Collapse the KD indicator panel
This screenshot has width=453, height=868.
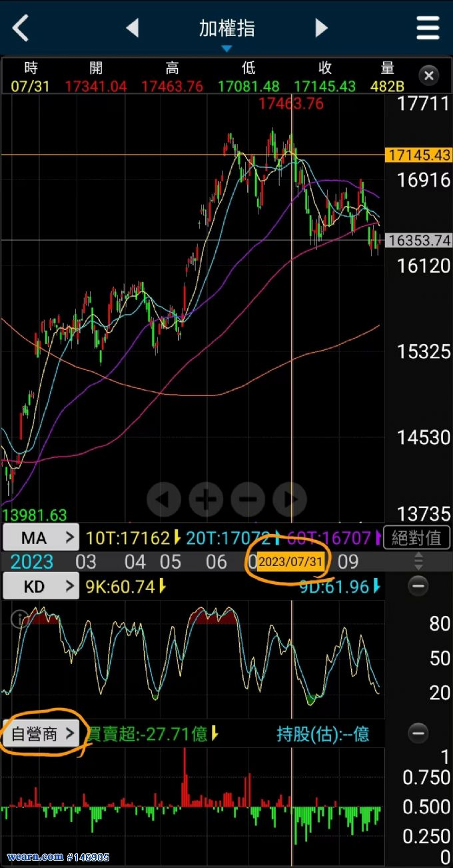point(418,587)
